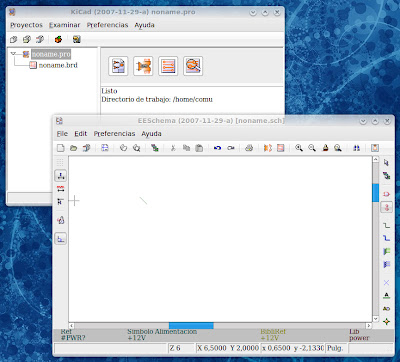Zoom in on the schematic

tap(299, 148)
